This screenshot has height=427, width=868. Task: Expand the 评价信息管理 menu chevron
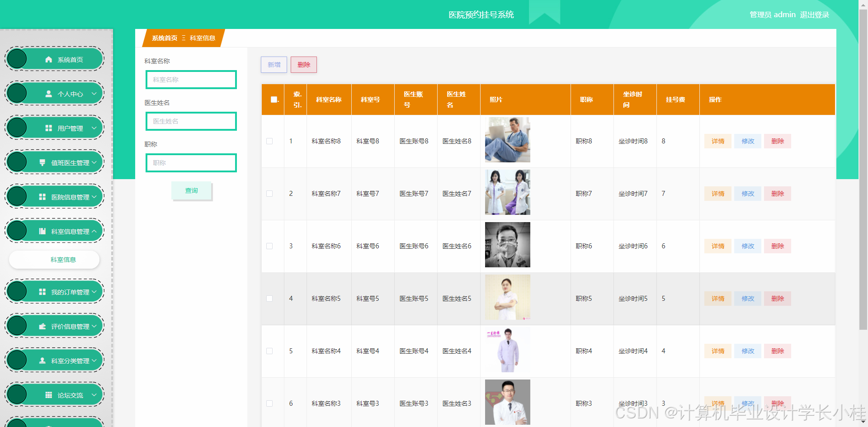94,327
